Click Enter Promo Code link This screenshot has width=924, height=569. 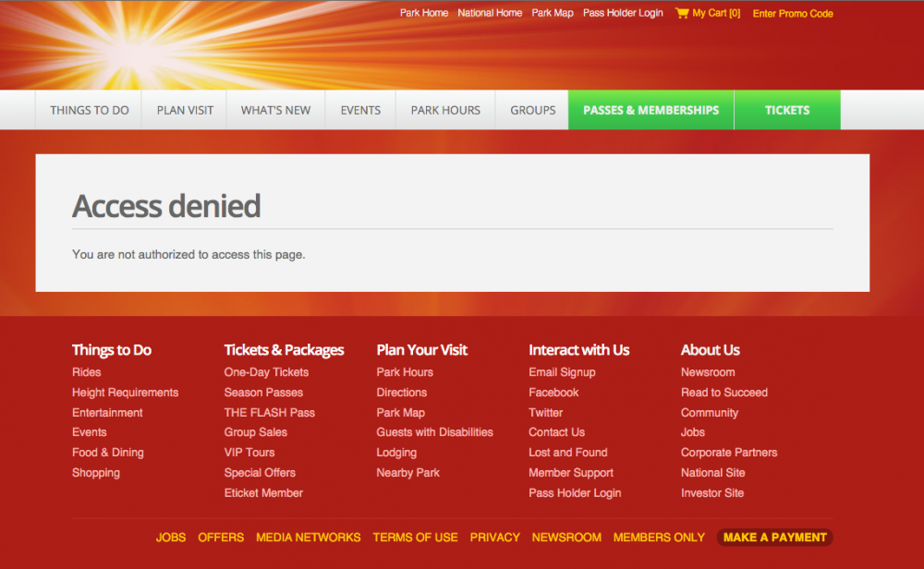pyautogui.click(x=793, y=14)
